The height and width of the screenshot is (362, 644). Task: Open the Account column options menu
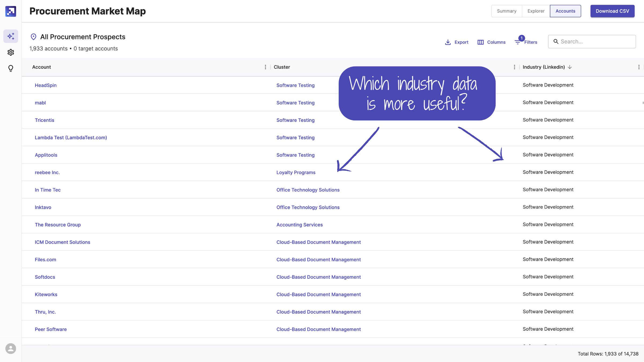pos(265,67)
